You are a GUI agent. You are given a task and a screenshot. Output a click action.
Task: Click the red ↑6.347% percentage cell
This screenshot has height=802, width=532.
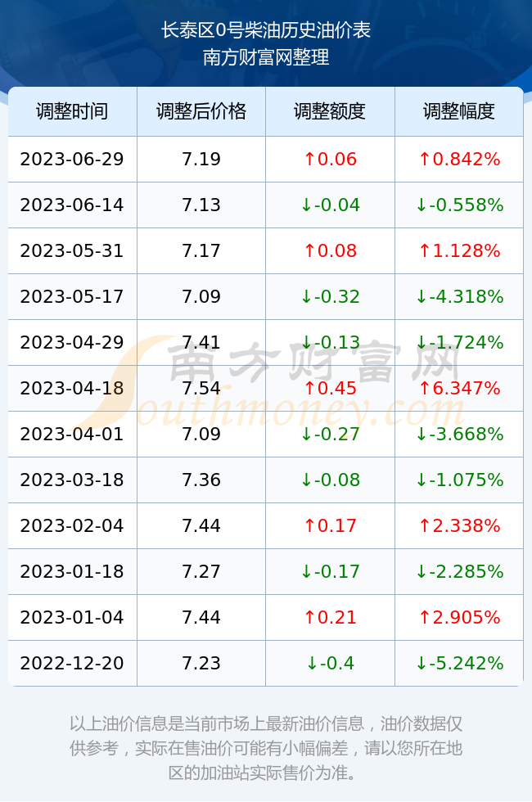coord(459,388)
